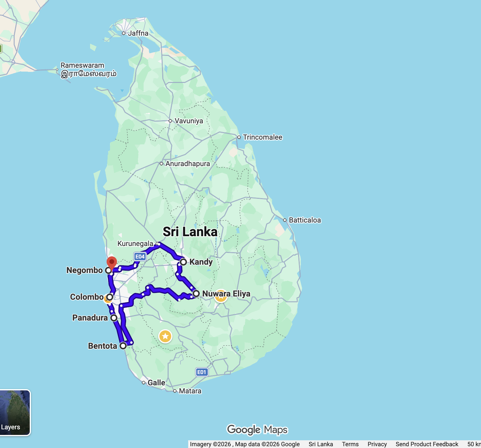481x448 pixels.
Task: Select the Trincomalee city marker
Action: pos(239,137)
